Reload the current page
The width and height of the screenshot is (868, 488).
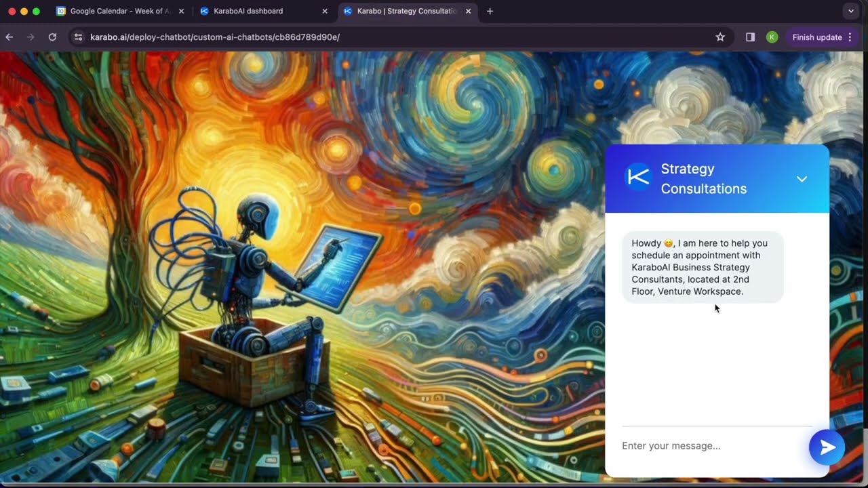point(52,37)
